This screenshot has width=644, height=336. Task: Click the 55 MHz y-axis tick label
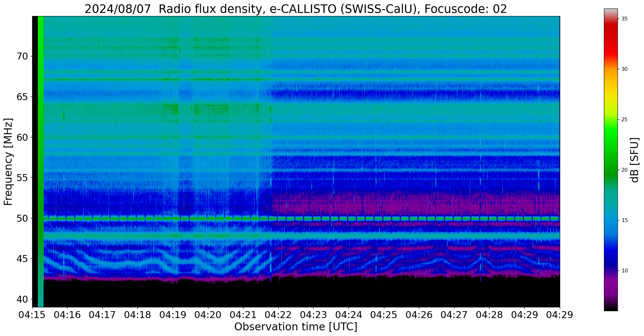point(22,178)
